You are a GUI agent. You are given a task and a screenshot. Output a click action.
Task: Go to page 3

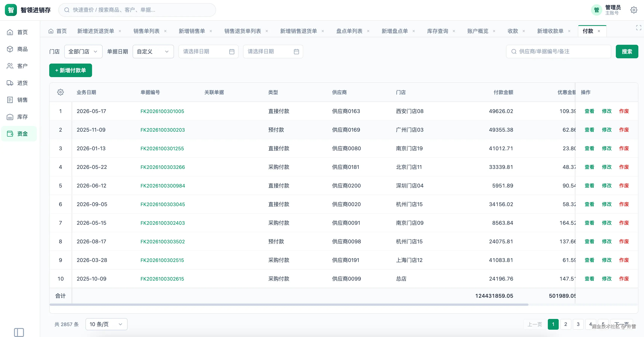pyautogui.click(x=578, y=324)
